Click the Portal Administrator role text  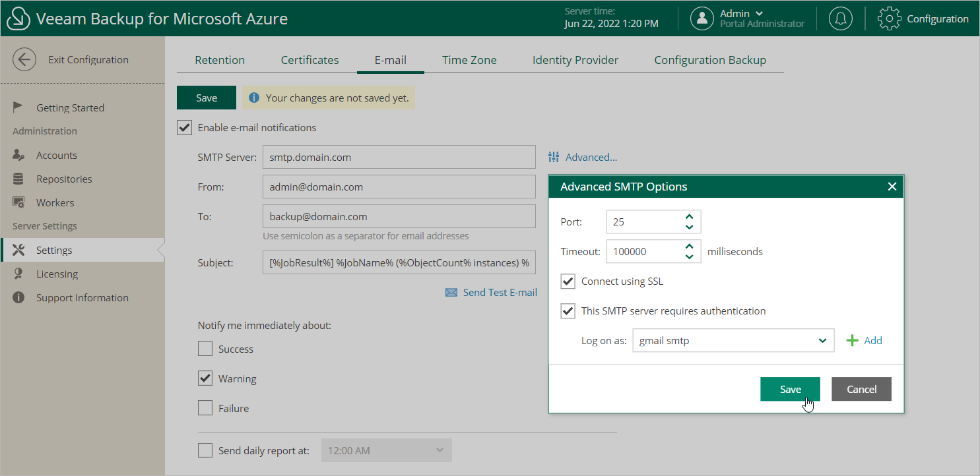pos(762,24)
